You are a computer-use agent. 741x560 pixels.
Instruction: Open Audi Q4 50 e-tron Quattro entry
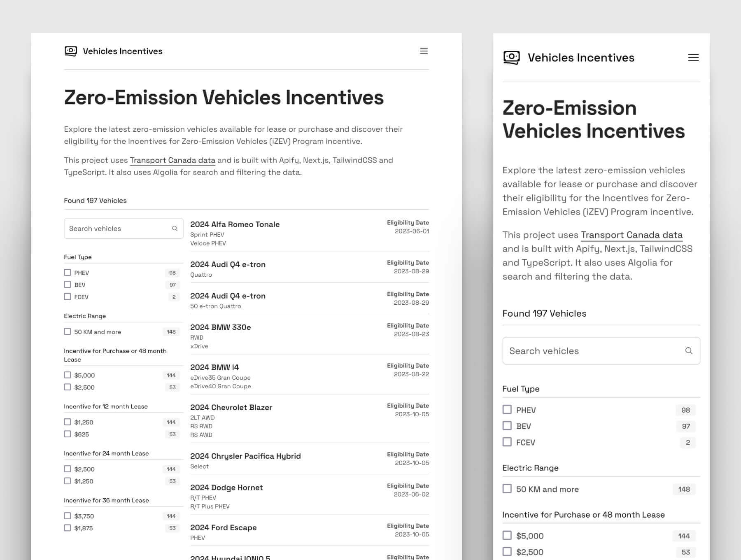point(228,296)
